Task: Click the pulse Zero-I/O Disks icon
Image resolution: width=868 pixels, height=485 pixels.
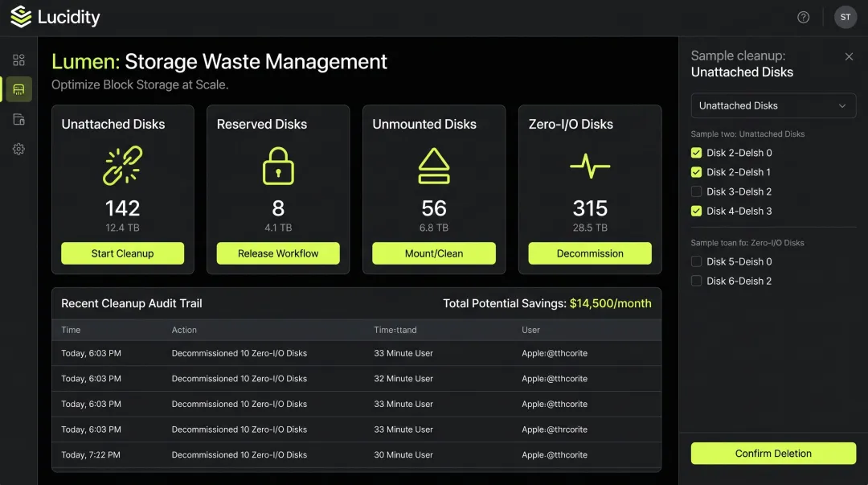Action: tap(590, 166)
